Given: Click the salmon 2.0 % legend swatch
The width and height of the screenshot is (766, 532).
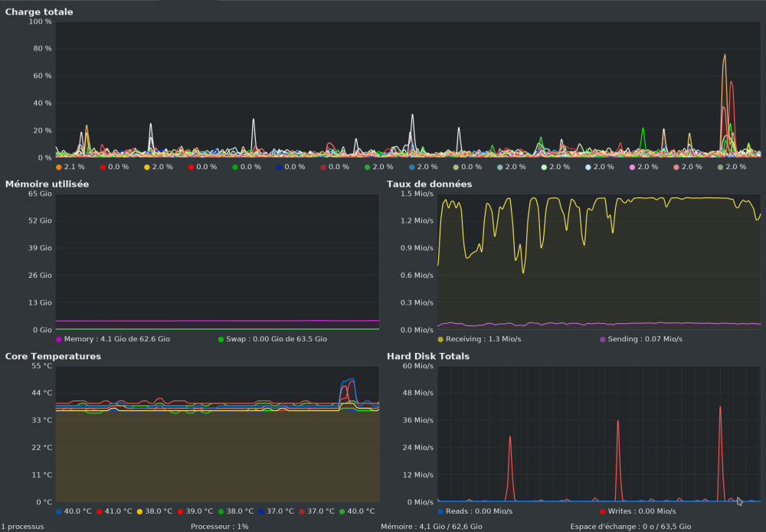Looking at the screenshot, I should (x=676, y=168).
